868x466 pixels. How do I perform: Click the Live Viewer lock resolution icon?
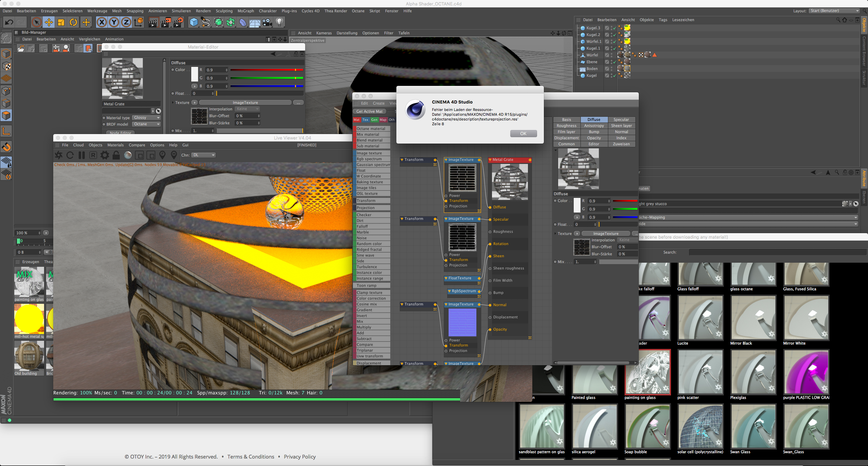point(116,155)
